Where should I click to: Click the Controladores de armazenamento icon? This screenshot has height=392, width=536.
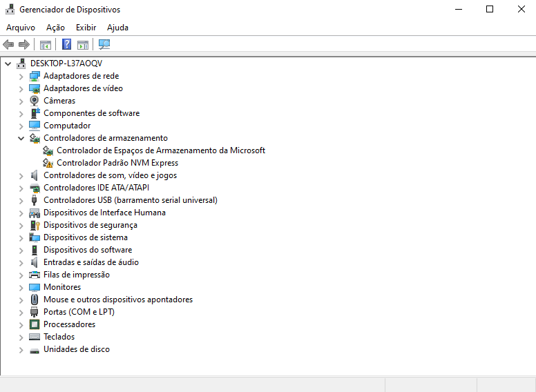(35, 138)
